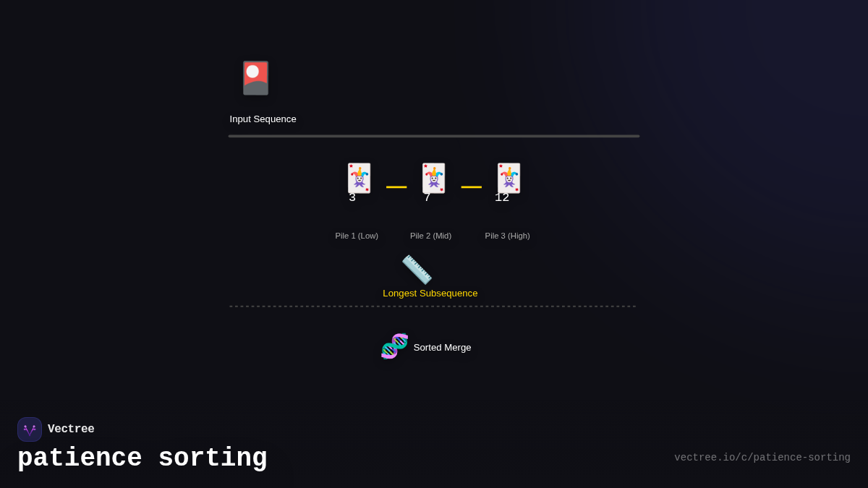Toggle Pile 3 (High) label
Viewport: 868px width, 488px height.
click(507, 235)
